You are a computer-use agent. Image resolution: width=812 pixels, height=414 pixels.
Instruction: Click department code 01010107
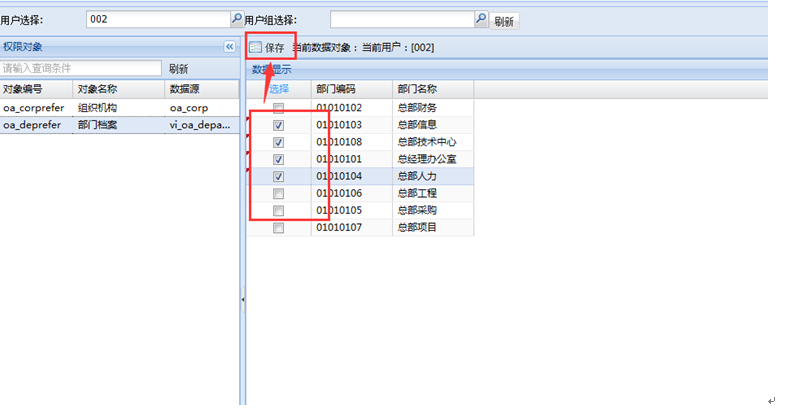point(339,227)
